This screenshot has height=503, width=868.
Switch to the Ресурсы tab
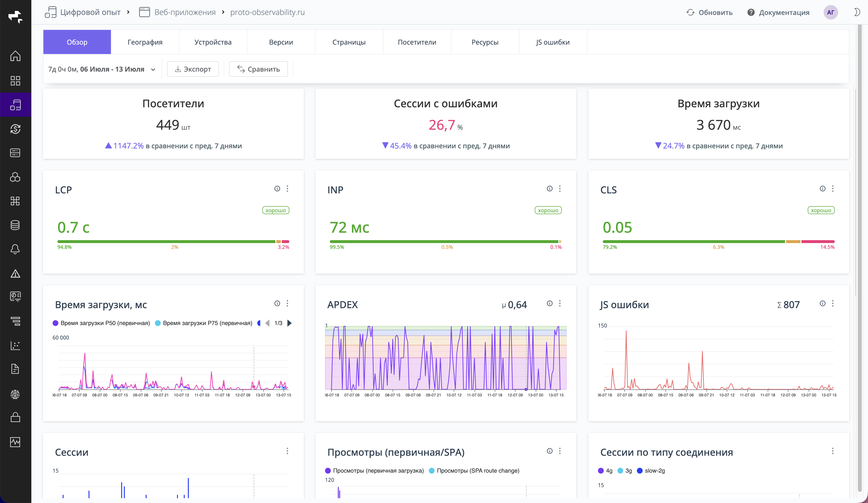coord(485,42)
